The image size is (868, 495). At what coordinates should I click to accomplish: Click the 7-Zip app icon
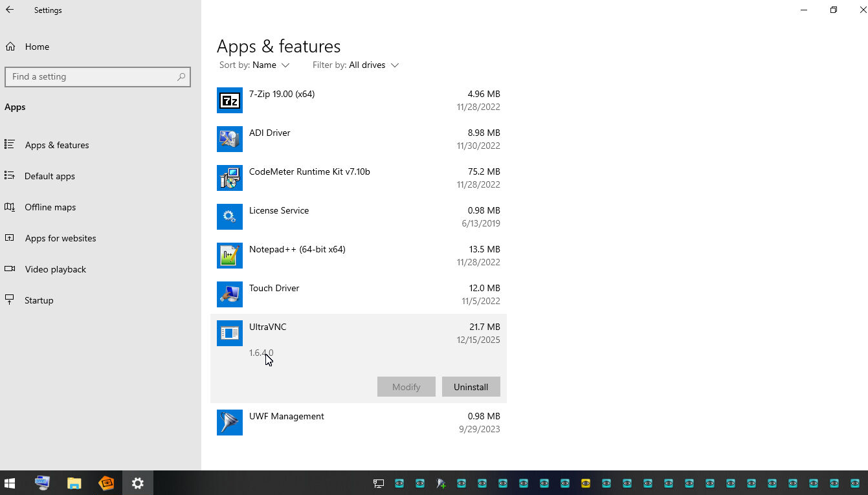[x=229, y=100]
